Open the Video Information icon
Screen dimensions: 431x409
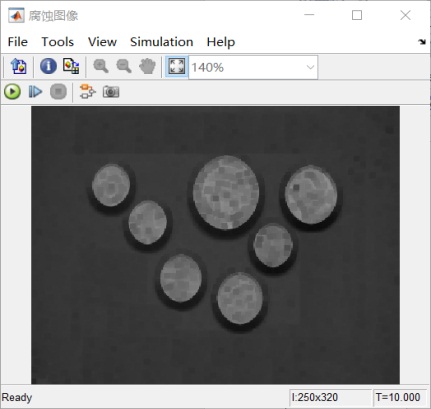point(48,66)
